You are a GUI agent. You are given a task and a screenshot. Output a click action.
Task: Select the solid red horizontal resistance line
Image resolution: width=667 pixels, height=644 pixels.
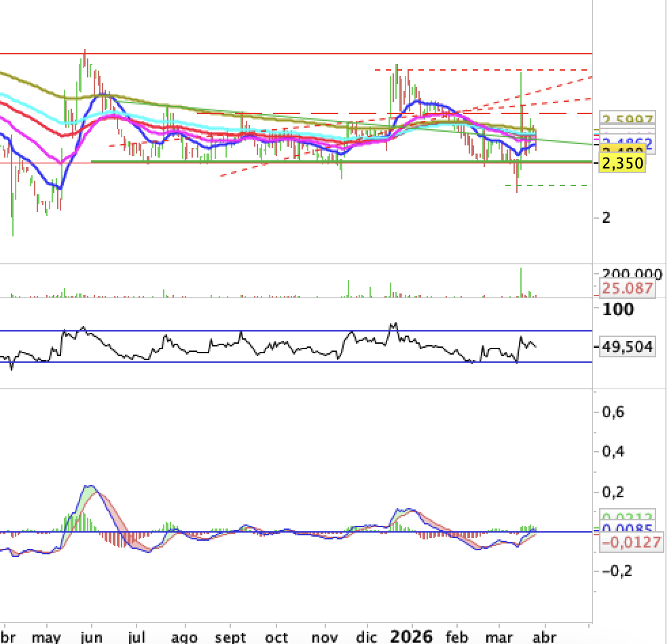[x=296, y=54]
